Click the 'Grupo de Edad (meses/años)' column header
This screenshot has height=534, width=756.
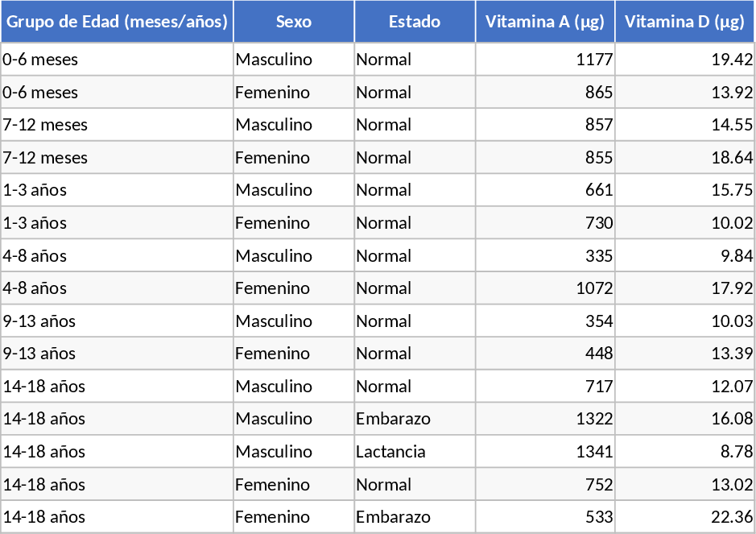tap(117, 22)
